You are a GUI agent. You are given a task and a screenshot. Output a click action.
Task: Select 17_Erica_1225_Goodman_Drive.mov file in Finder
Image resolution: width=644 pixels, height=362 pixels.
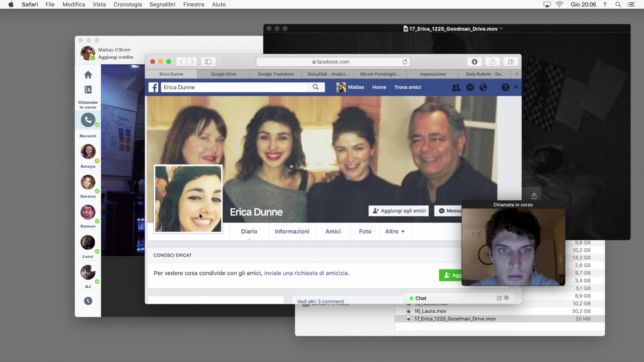click(500, 319)
